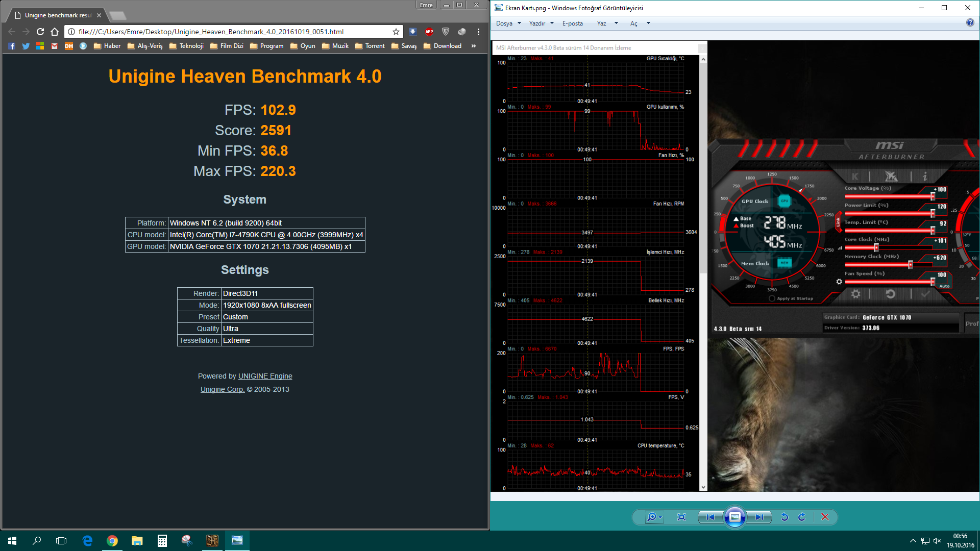980x551 pixels.
Task: Go to previous photo in viewer
Action: click(710, 517)
